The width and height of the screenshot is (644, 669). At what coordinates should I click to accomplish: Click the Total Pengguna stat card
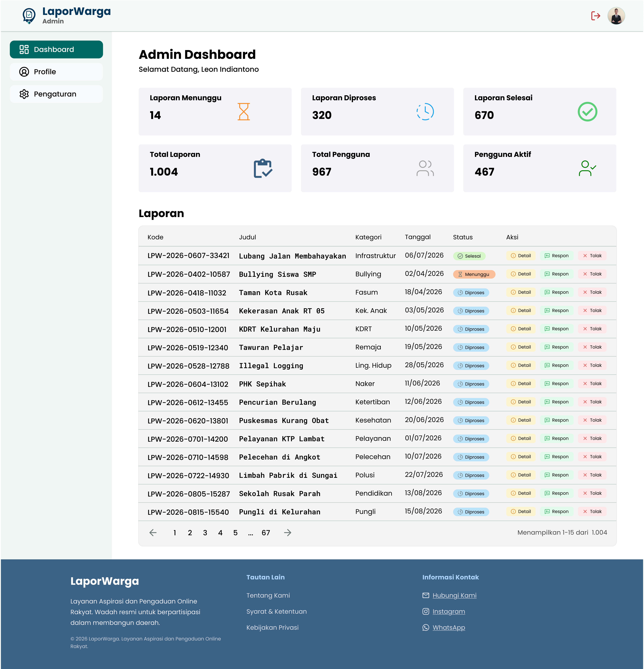pos(377,168)
